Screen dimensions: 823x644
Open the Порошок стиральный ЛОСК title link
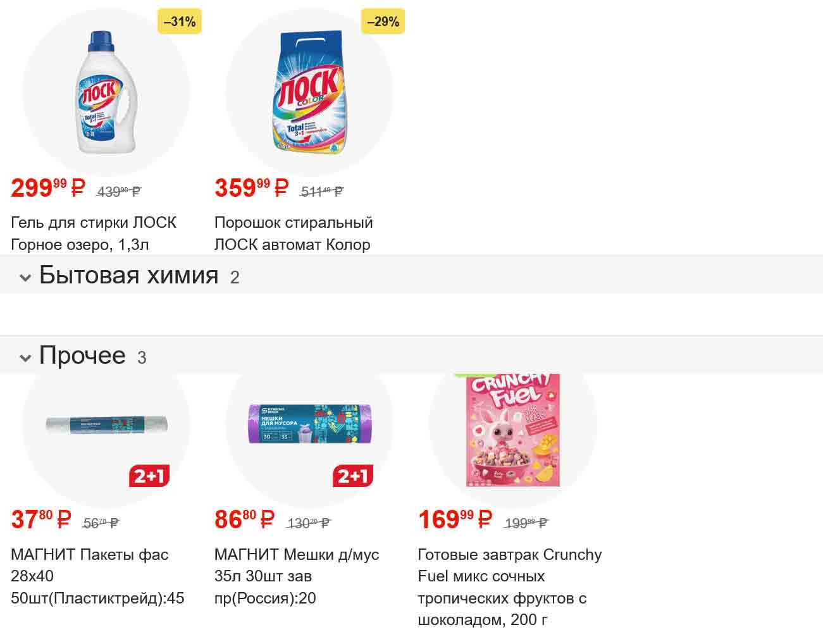tap(294, 233)
